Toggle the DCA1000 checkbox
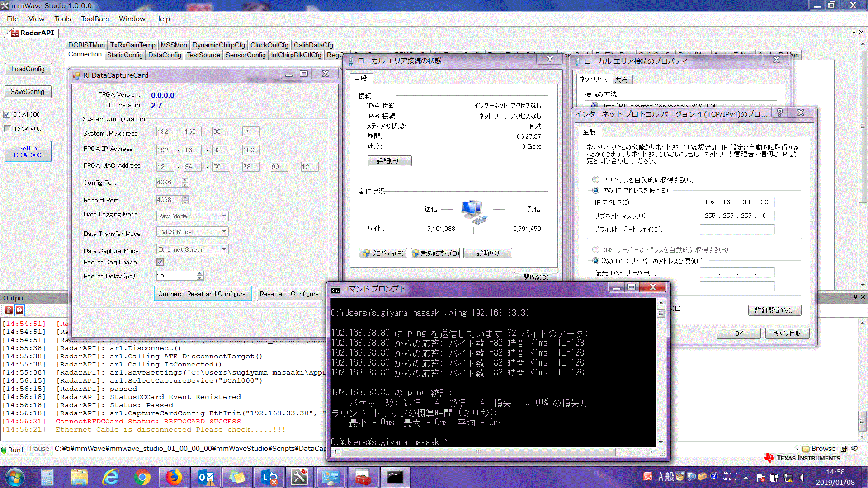Screen dimensions: 868x488 [7, 114]
